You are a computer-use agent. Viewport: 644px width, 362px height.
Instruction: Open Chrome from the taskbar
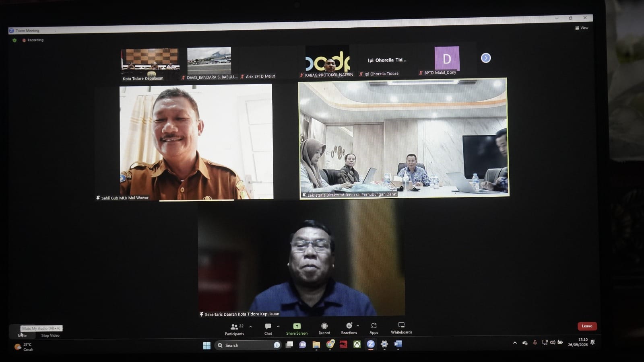330,344
